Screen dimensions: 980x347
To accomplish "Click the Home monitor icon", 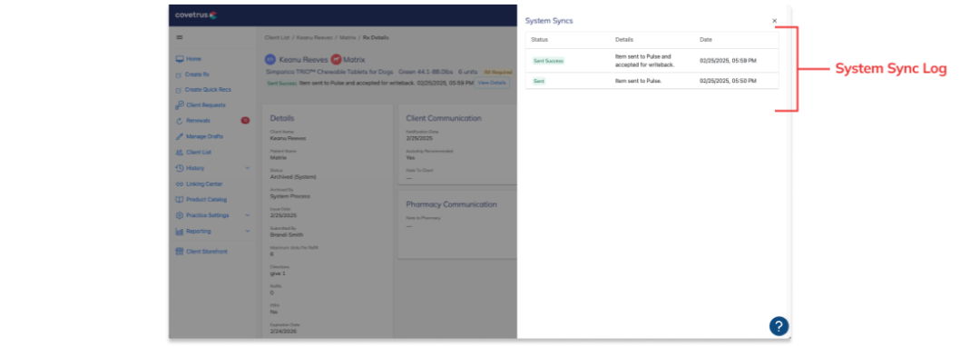I will 180,59.
